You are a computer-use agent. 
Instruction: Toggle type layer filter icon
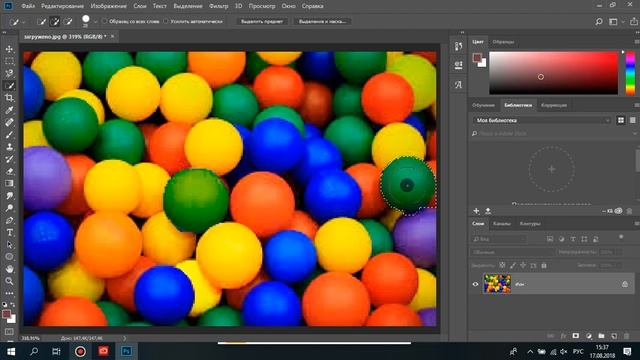[x=573, y=239]
